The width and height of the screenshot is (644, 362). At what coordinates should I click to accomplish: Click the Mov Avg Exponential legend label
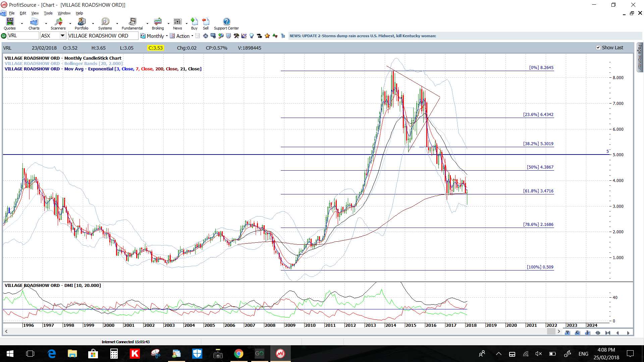pyautogui.click(x=103, y=69)
